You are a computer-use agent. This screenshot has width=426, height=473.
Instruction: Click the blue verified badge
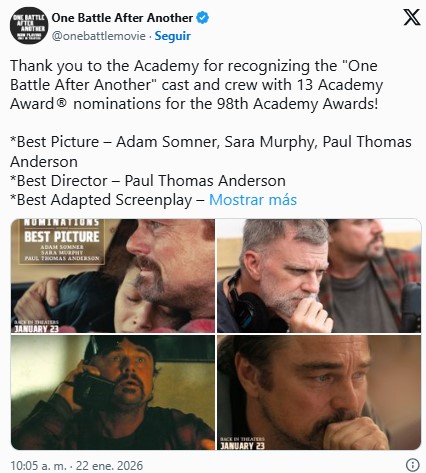(202, 17)
